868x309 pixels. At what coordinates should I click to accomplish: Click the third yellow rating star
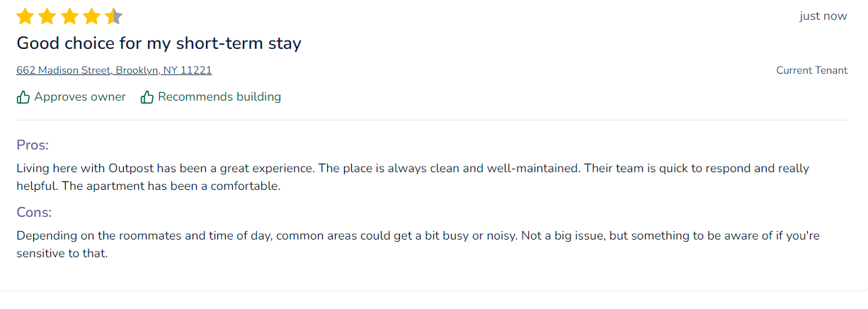(69, 16)
